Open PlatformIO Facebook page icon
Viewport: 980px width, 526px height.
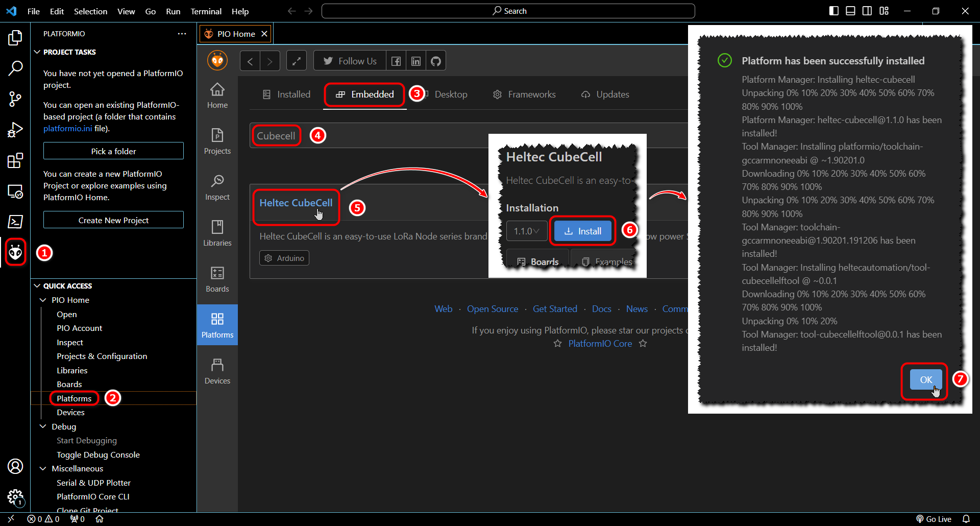coord(396,61)
